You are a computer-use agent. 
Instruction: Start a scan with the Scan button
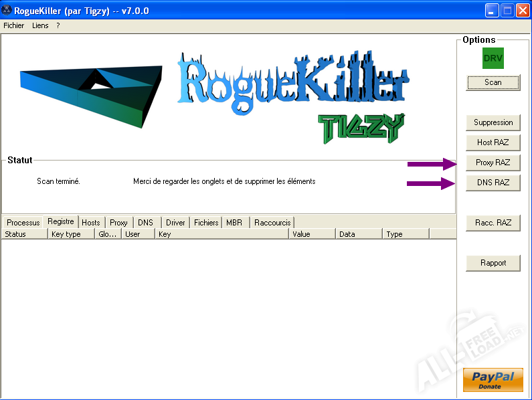tap(493, 82)
